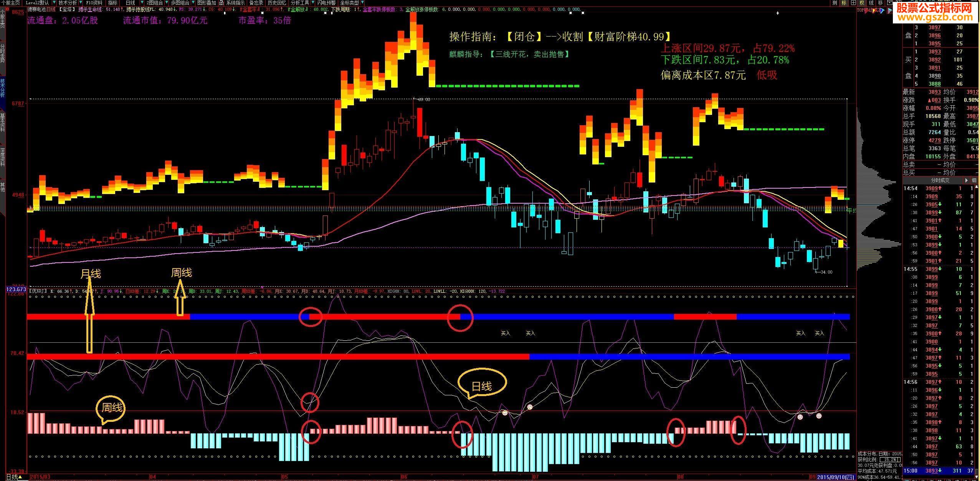
Task: Click the lock icon beside 图形叠加
Action: (x=221, y=3)
